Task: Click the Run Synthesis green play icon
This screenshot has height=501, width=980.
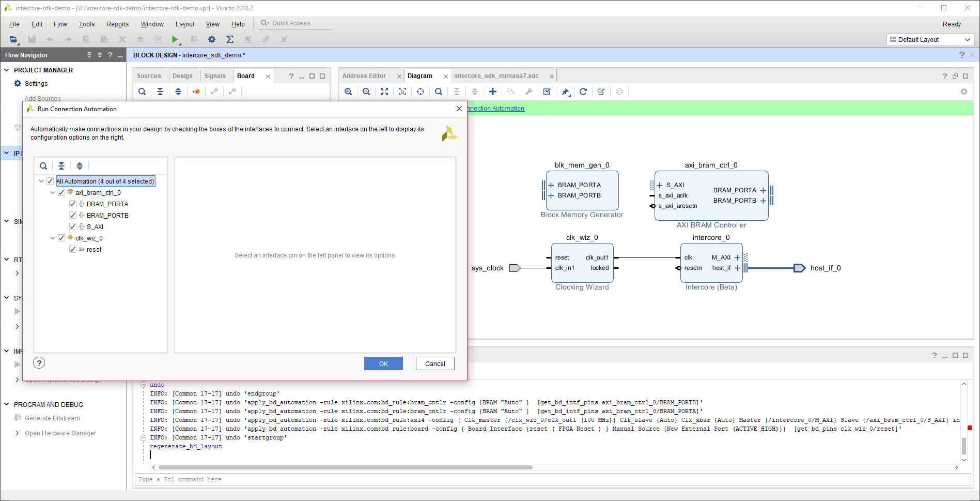Action: 175,39
